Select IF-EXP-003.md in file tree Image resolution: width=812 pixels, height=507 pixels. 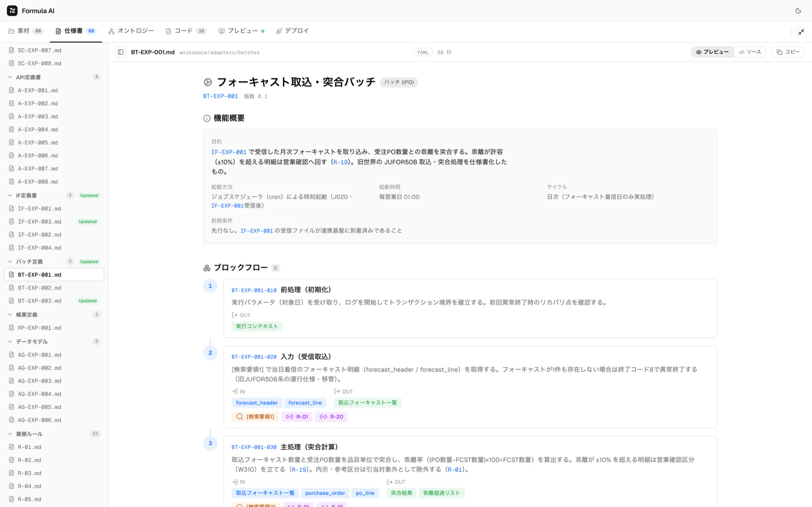54,222
